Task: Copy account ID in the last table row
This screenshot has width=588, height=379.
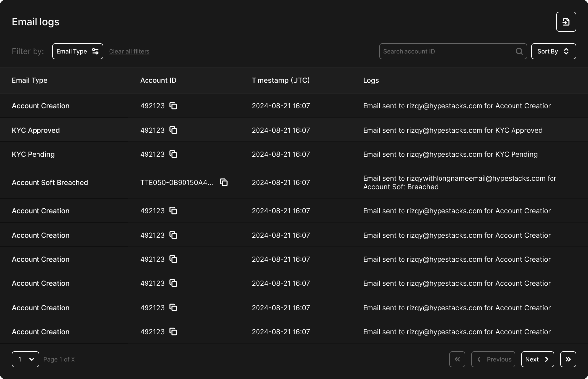Action: (173, 332)
